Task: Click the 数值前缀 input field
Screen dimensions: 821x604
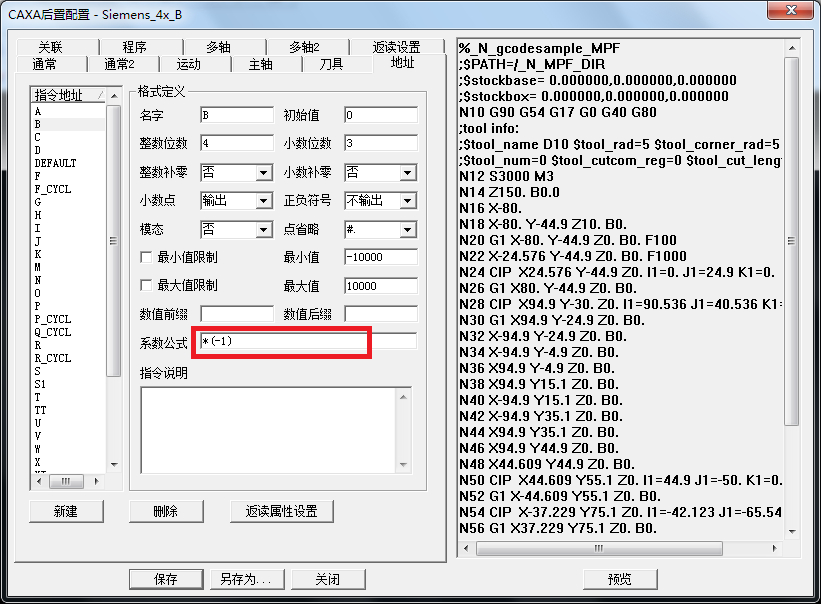Action: pyautogui.click(x=237, y=314)
